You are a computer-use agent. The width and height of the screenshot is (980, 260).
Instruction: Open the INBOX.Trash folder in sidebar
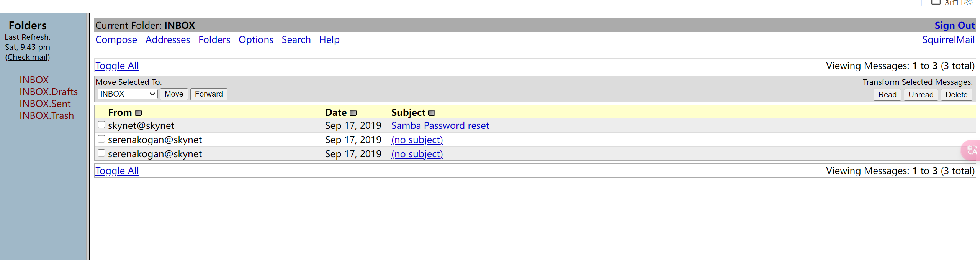tap(47, 115)
